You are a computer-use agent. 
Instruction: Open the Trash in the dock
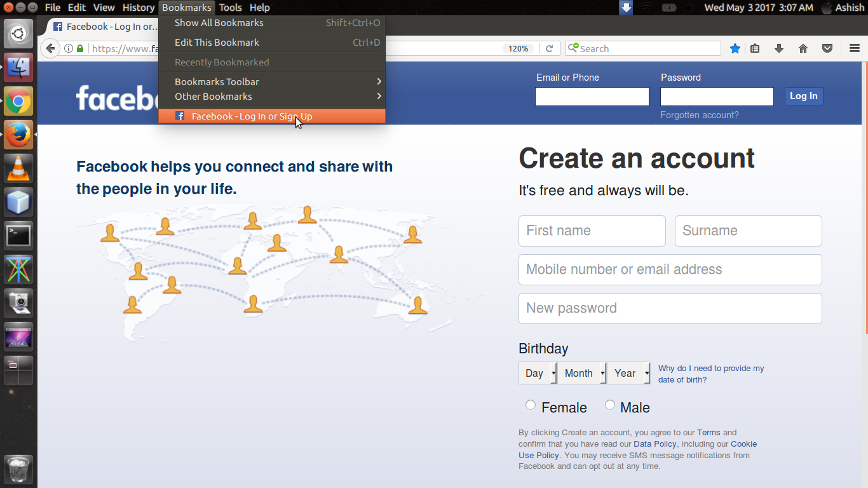pyautogui.click(x=18, y=470)
